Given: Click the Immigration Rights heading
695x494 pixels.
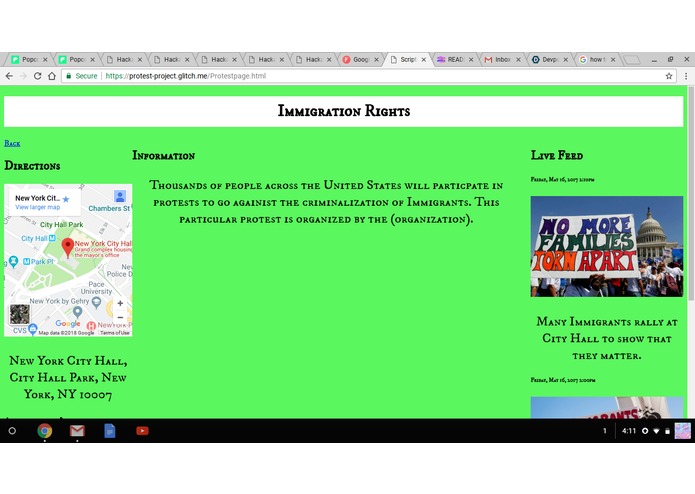Looking at the screenshot, I should click(344, 111).
